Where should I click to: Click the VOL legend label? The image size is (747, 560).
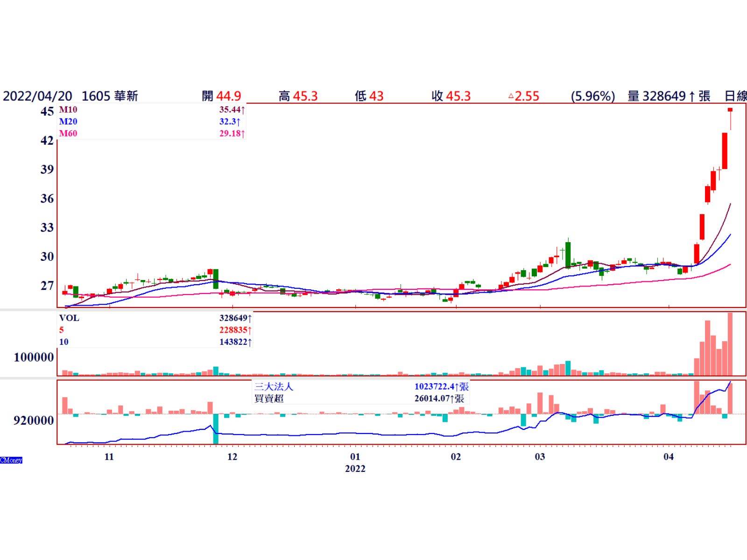click(x=69, y=318)
